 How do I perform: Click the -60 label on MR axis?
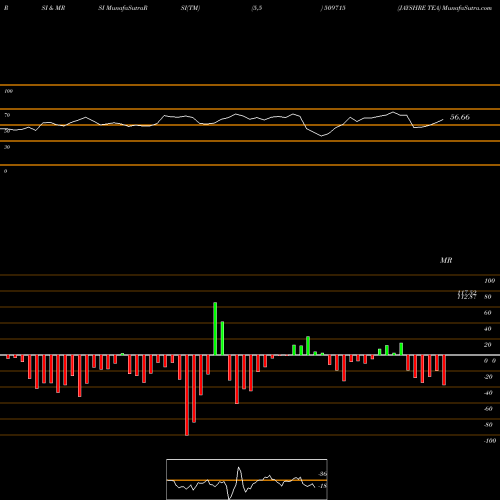coord(488,409)
